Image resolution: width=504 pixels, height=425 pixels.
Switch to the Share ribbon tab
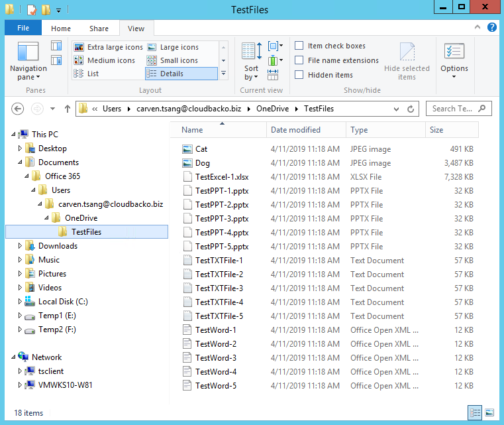tap(99, 29)
